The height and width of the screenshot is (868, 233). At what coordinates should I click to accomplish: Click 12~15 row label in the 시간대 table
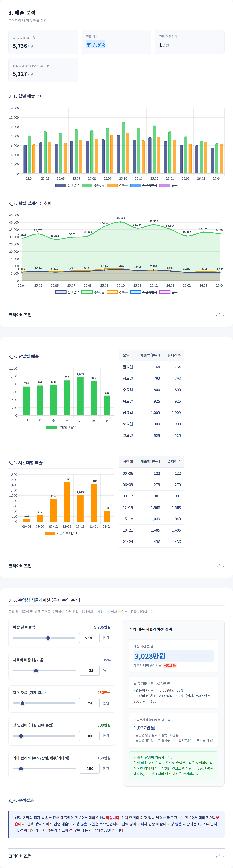click(128, 507)
